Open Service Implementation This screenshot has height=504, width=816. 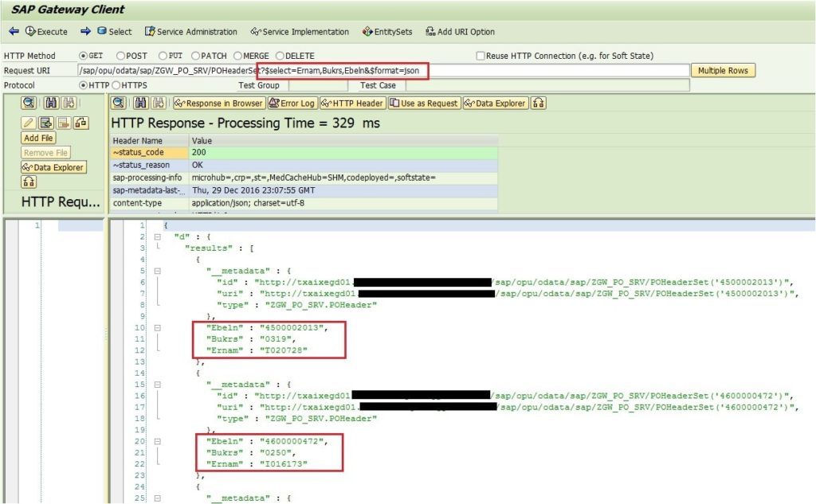pos(300,32)
